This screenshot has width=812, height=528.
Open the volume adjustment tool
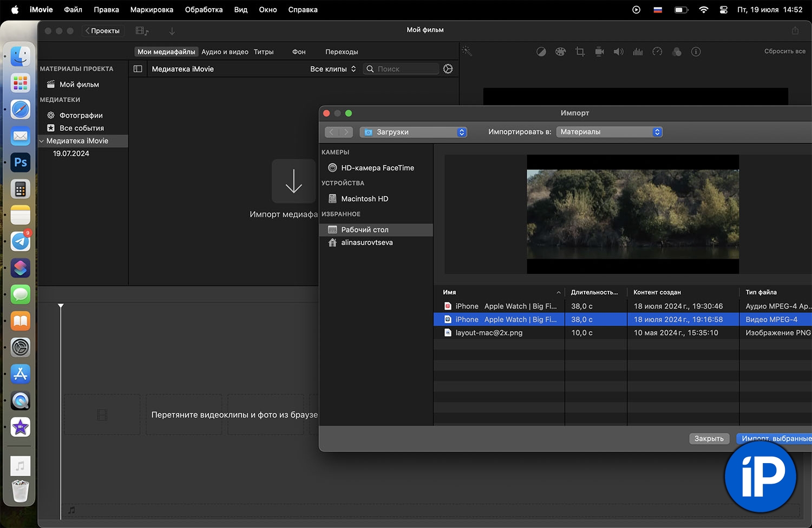click(x=618, y=52)
